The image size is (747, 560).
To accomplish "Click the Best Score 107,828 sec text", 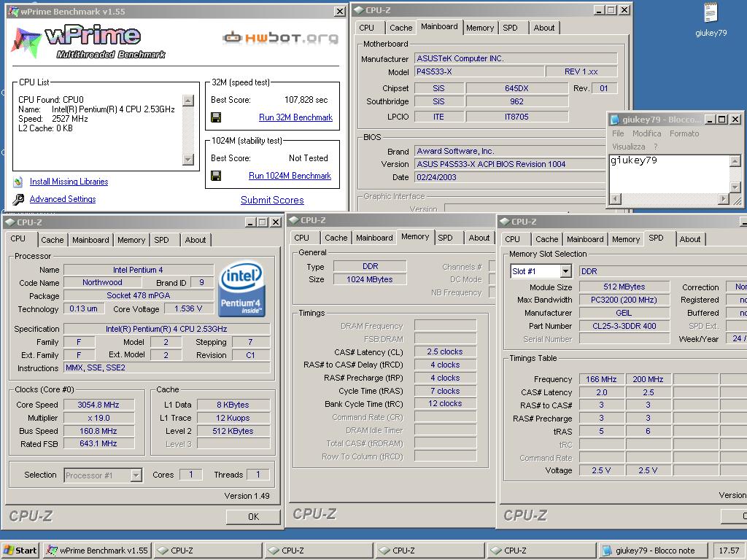I will (306, 100).
